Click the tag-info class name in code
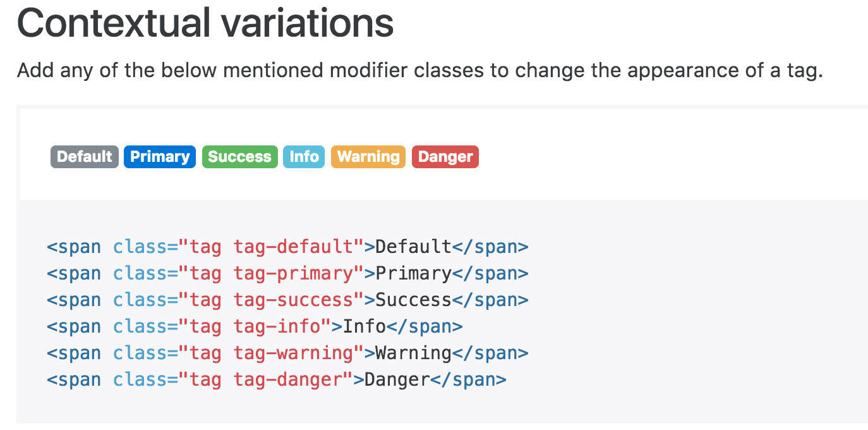Screen dimensions: 868x430 (x=277, y=327)
